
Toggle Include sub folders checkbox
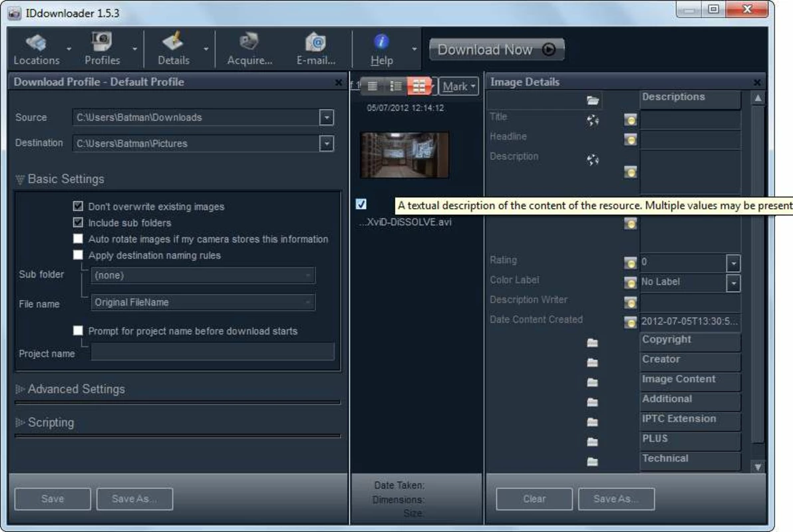click(78, 222)
